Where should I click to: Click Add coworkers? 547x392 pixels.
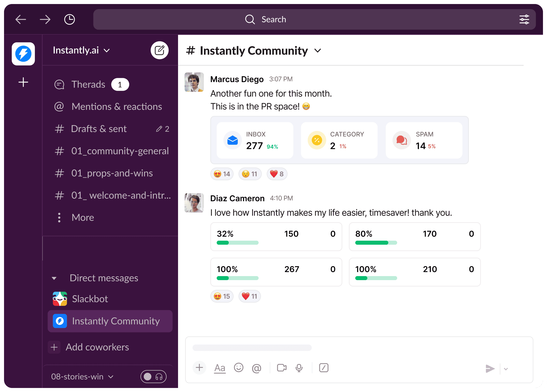pyautogui.click(x=97, y=347)
